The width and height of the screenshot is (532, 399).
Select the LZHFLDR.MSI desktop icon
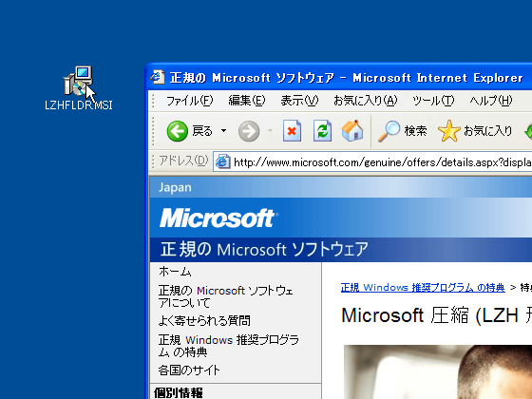point(78,88)
